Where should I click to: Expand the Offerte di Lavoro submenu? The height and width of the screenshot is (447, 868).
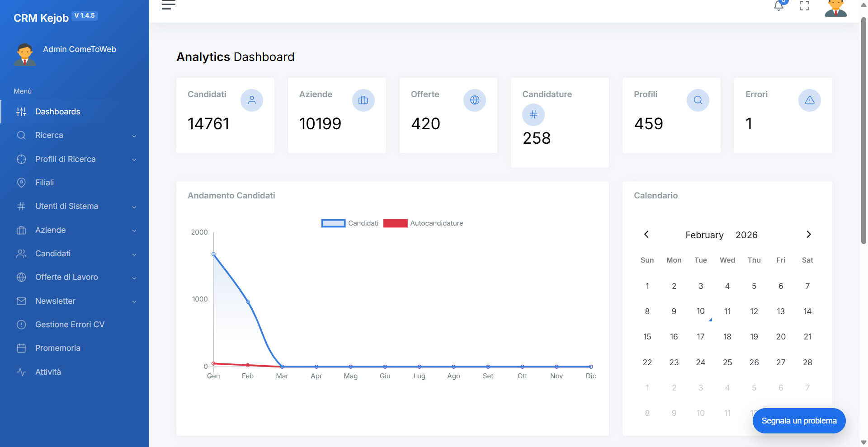(75, 277)
